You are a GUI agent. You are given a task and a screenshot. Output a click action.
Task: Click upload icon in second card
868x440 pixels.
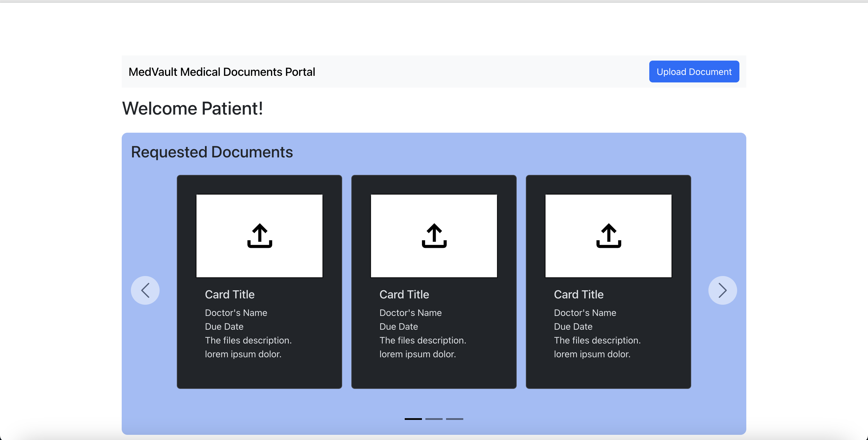(434, 236)
